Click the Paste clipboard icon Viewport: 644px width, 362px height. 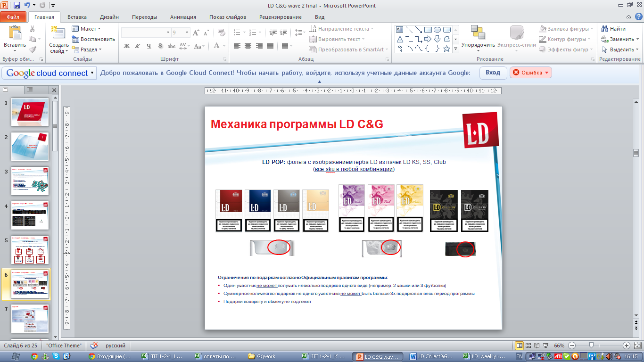point(15,33)
